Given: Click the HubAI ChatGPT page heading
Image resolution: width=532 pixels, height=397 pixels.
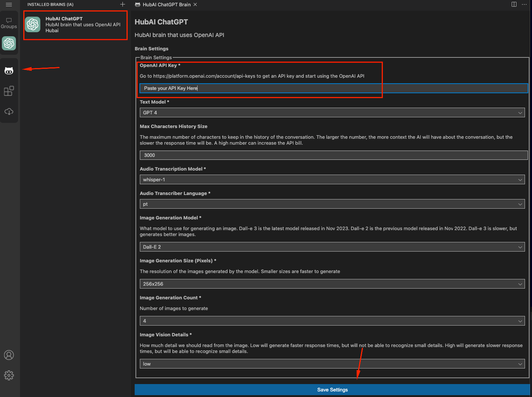Looking at the screenshot, I should pyautogui.click(x=161, y=22).
